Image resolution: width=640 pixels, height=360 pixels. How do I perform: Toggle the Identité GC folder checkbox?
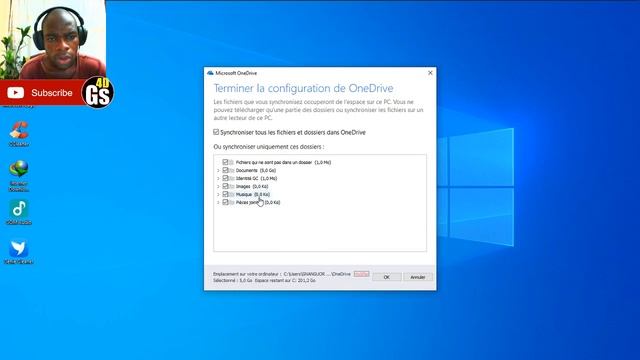[x=225, y=178]
